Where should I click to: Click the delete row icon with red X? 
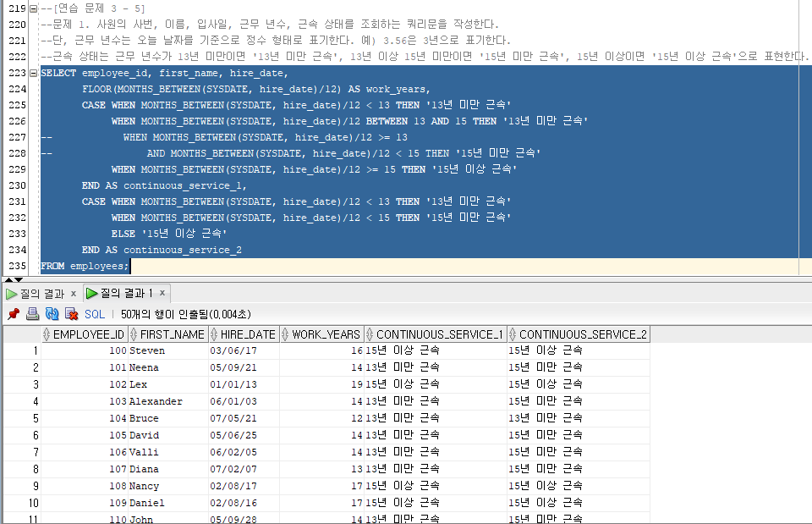pos(71,313)
